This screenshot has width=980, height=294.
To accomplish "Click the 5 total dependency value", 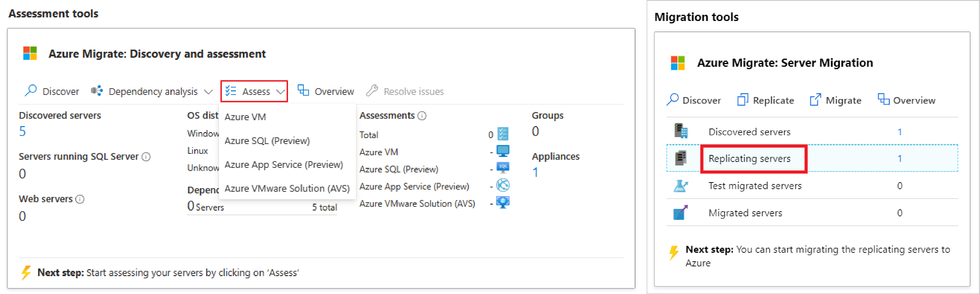I will 324,207.
